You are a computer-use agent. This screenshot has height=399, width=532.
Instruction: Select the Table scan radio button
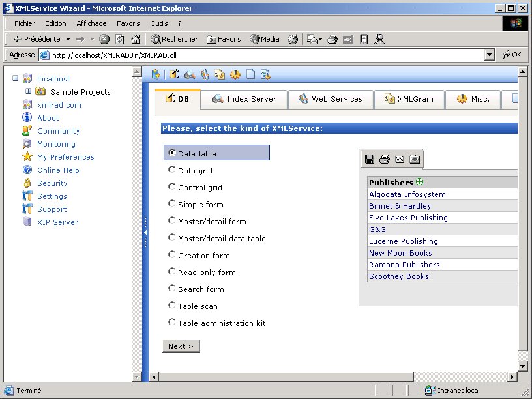click(172, 306)
